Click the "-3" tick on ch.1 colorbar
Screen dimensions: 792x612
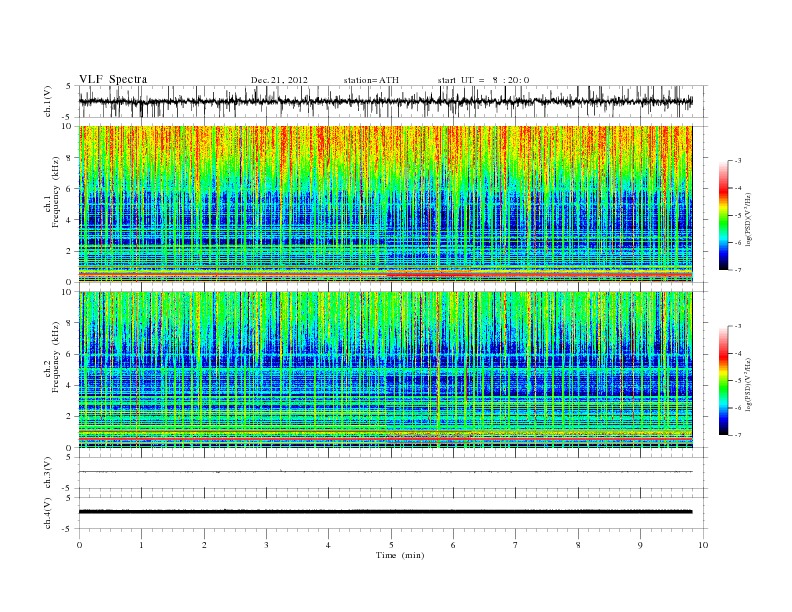(738, 161)
